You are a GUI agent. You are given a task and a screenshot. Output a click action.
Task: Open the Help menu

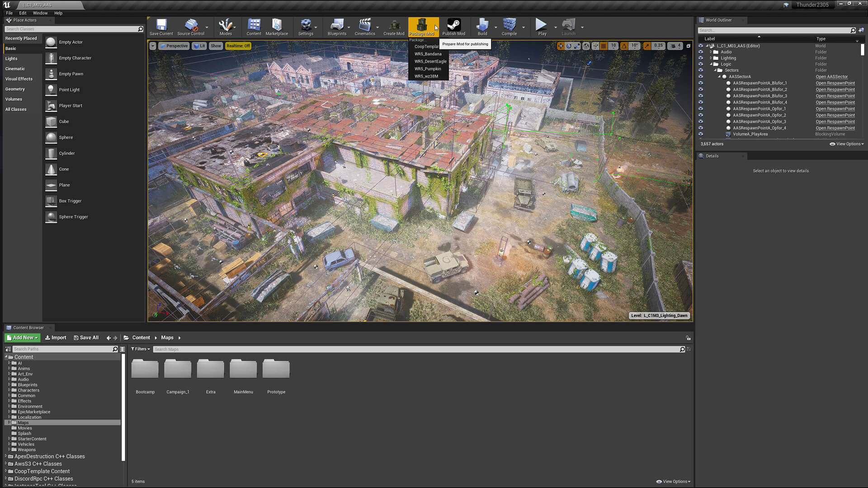(58, 13)
